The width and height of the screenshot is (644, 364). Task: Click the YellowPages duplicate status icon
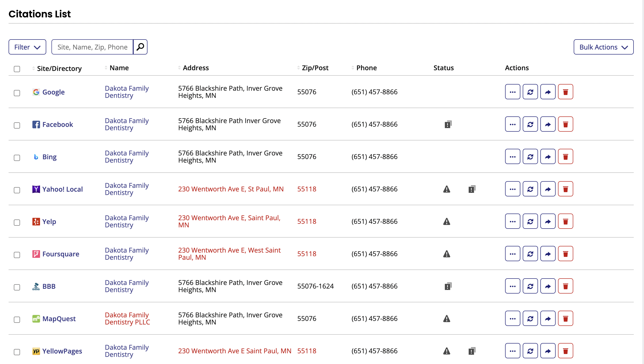coord(472,351)
